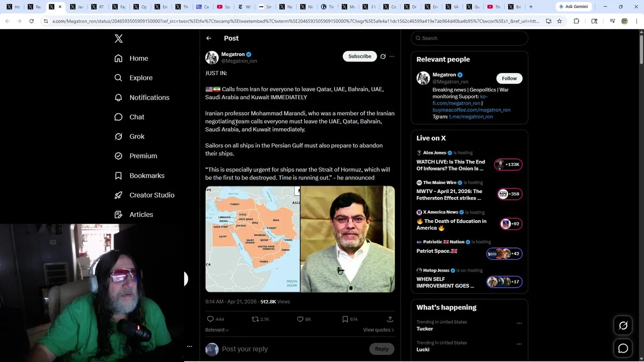This screenshot has height=362, width=644.
Task: Click the X logo in the sidebar
Action: [119, 39]
